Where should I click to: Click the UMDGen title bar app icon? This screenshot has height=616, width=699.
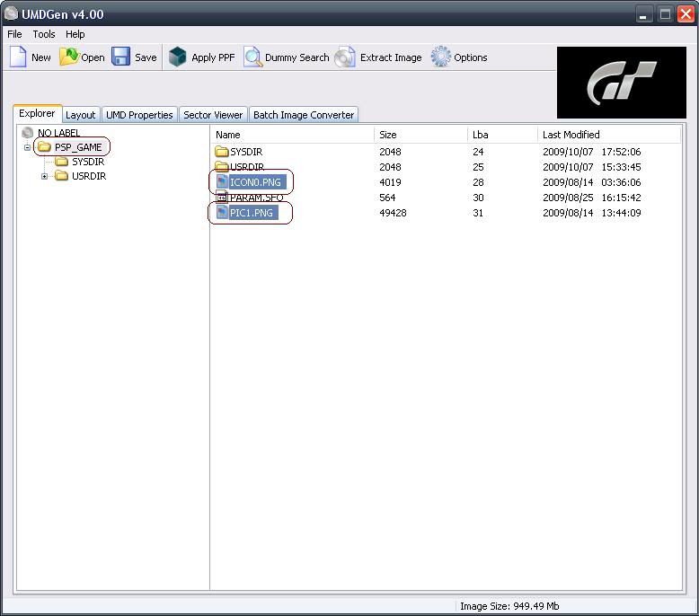coord(12,13)
